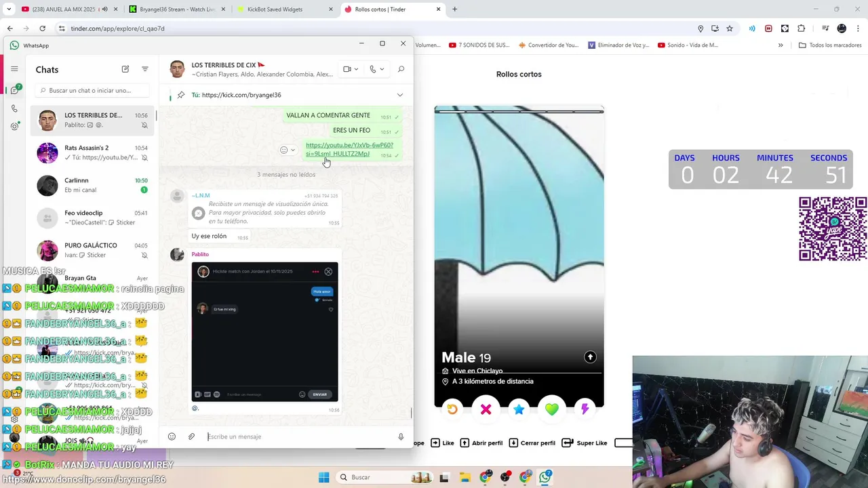Open Pablito's screenshot image in chat
Image resolution: width=868 pixels, height=488 pixels.
click(x=264, y=331)
